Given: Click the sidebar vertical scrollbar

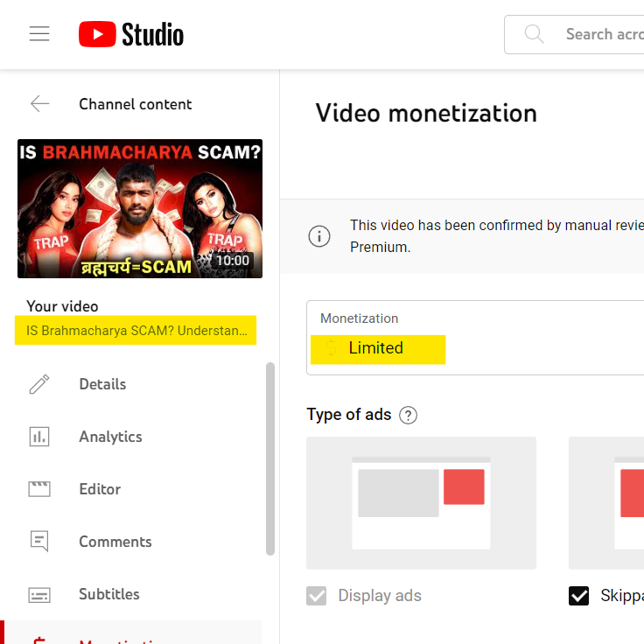Looking at the screenshot, I should click(270, 458).
